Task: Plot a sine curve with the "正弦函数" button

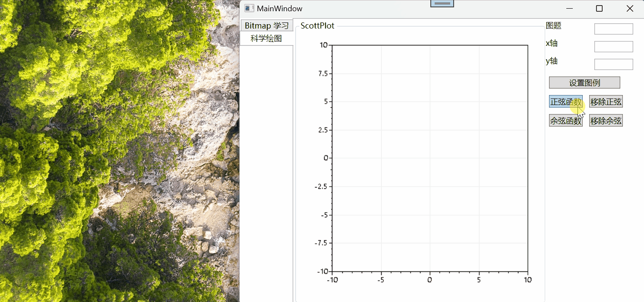Action: (x=565, y=102)
